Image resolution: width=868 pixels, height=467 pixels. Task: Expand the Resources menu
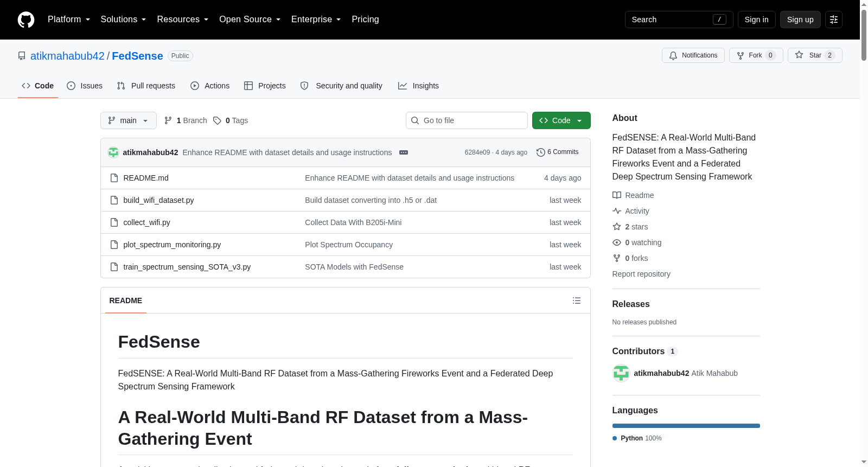click(183, 20)
